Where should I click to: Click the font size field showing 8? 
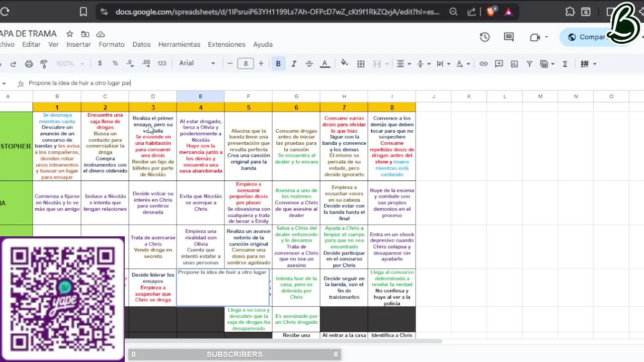pos(246,63)
